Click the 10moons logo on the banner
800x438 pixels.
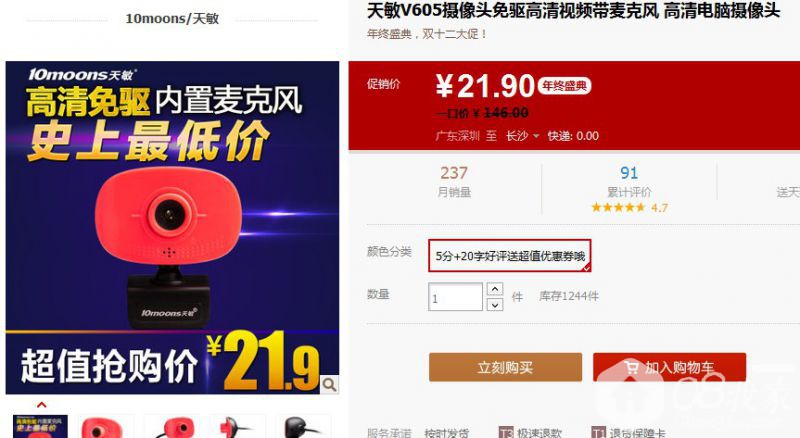coord(83,75)
